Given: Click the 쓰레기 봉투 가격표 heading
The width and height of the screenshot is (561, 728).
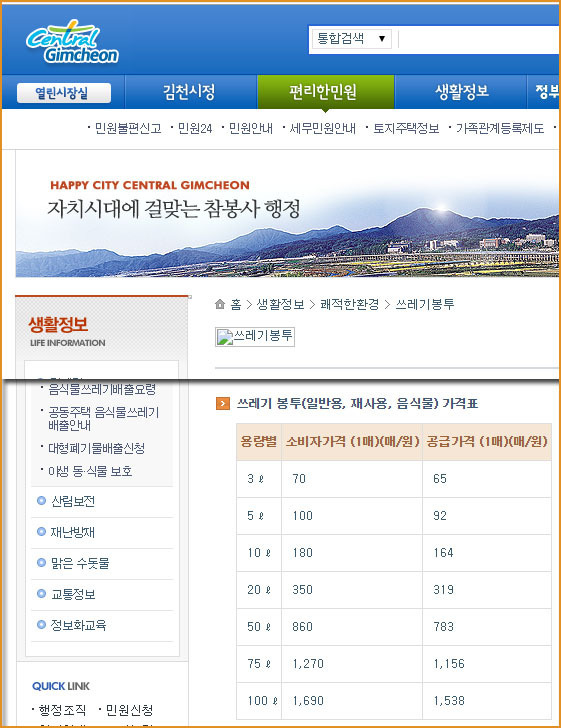Looking at the screenshot, I should (x=357, y=403).
